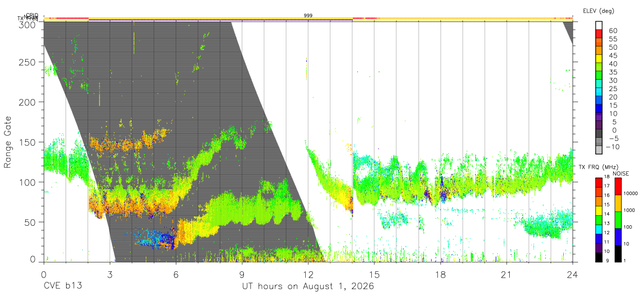Click the blue low-elevation echoes near 5 UT
The width and height of the screenshot is (644, 297).
point(156,239)
